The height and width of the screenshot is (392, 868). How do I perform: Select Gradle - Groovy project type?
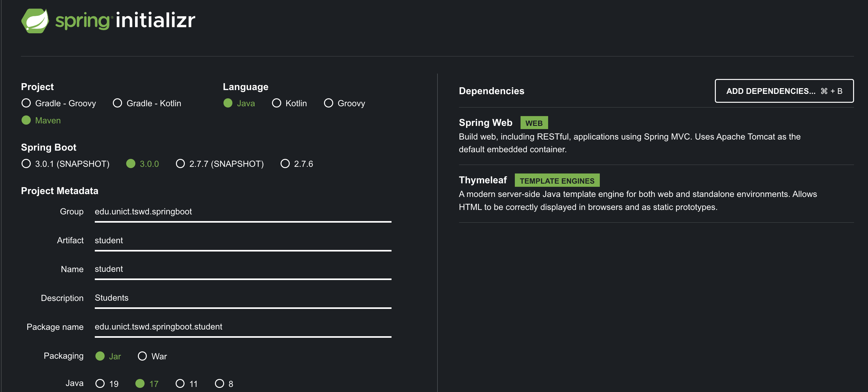click(x=26, y=103)
